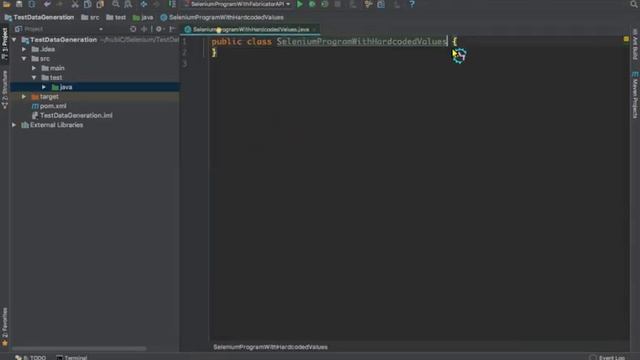Click the Project panel horizontal scrollbar
Viewport: 640px width, 360px height.
click(79, 349)
